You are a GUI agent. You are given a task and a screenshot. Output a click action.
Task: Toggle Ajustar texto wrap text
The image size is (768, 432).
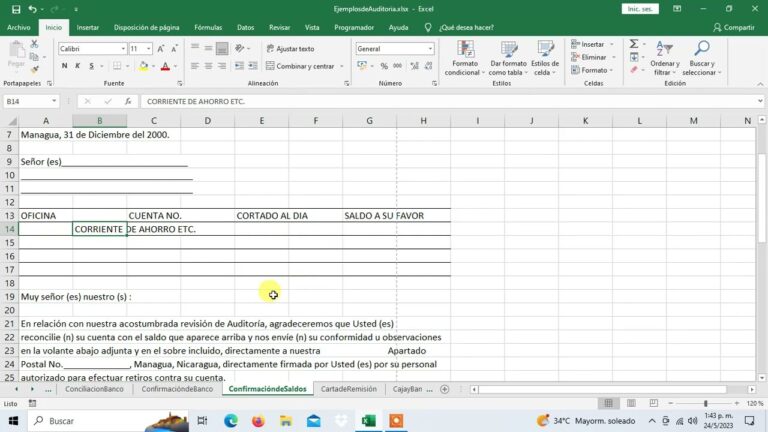[290, 48]
